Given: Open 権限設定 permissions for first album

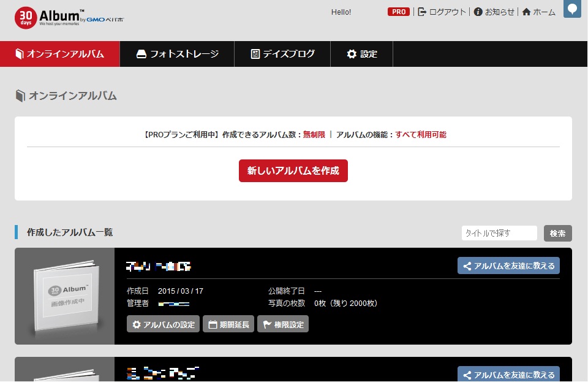Looking at the screenshot, I should click(283, 324).
